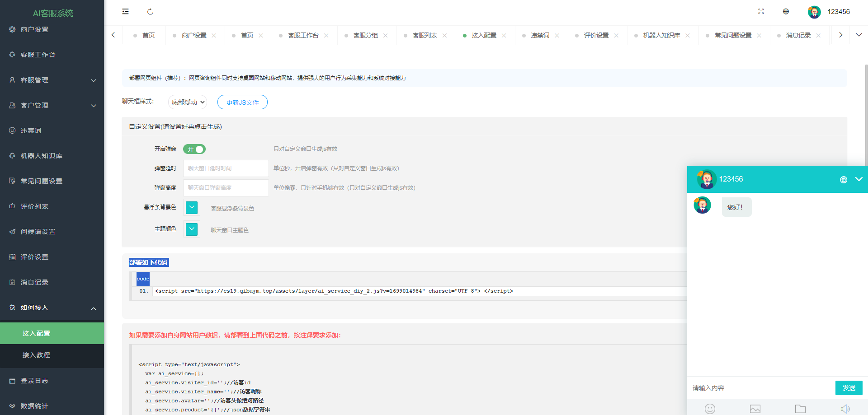Close the 机器人知识库 tab
This screenshot has width=868, height=415.
pyautogui.click(x=688, y=35)
